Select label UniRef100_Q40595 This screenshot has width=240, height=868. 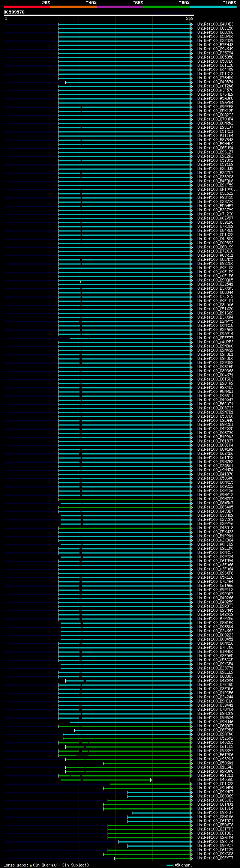(215, 780)
